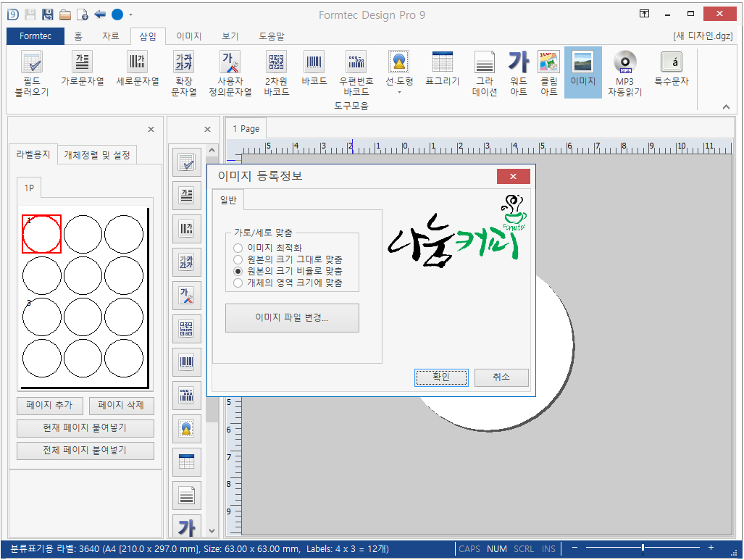The height and width of the screenshot is (560, 744).
Task: Click 현재 페이지 붙여넣기 button
Action: coord(85,428)
